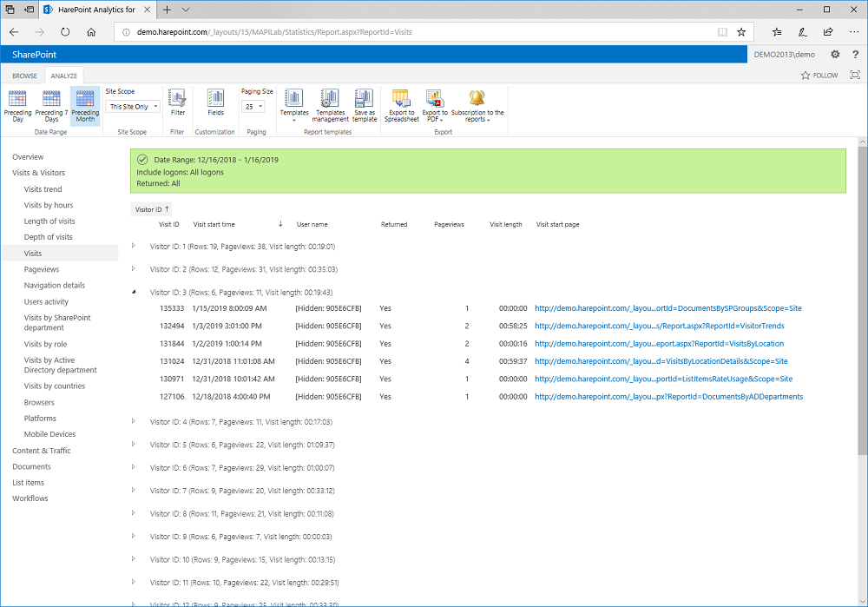Image resolution: width=868 pixels, height=607 pixels.
Task: Select Pageviews in the left navigation
Action: tap(42, 269)
